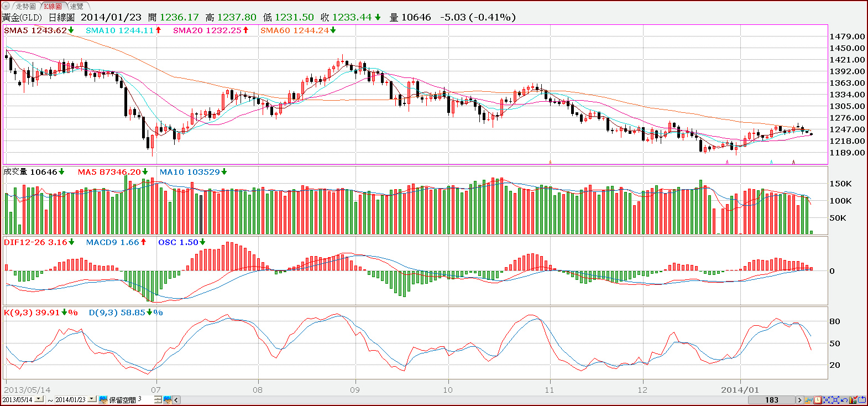
Task: Click the shrink chart arrows icon
Action: 827,400
